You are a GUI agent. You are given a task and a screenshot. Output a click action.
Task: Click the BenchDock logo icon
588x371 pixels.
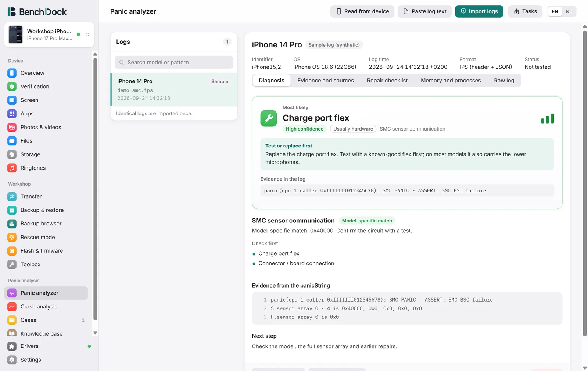click(x=12, y=12)
